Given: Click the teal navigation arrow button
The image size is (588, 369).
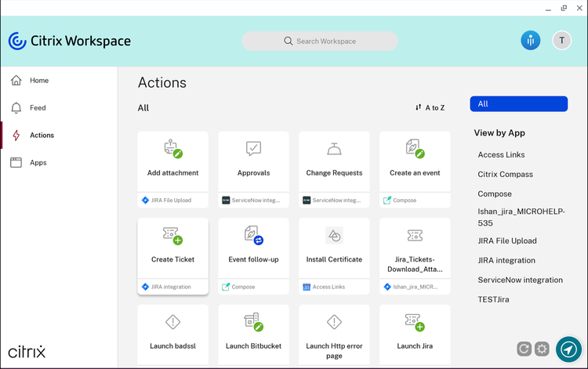Looking at the screenshot, I should [x=569, y=349].
